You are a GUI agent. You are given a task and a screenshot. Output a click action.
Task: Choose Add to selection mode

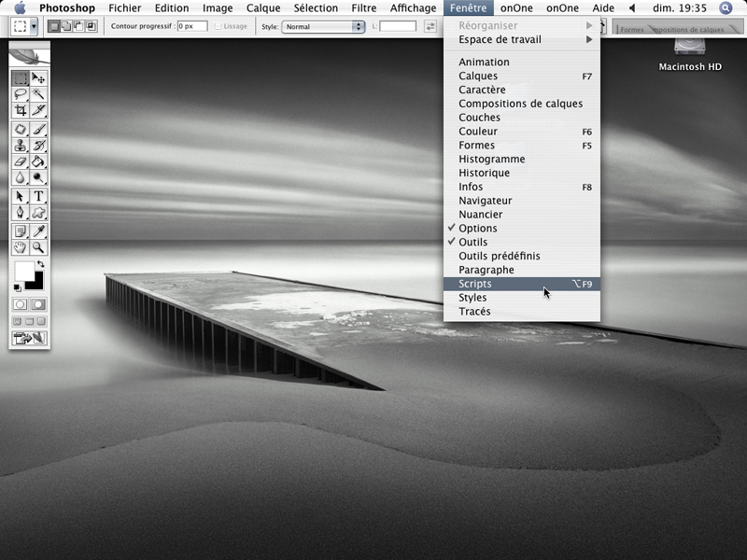[x=66, y=26]
